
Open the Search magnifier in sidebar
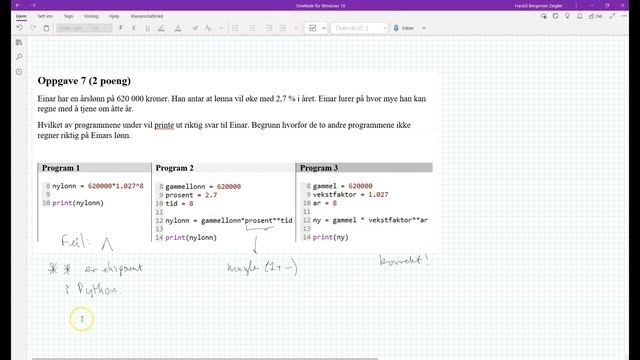(19, 57)
